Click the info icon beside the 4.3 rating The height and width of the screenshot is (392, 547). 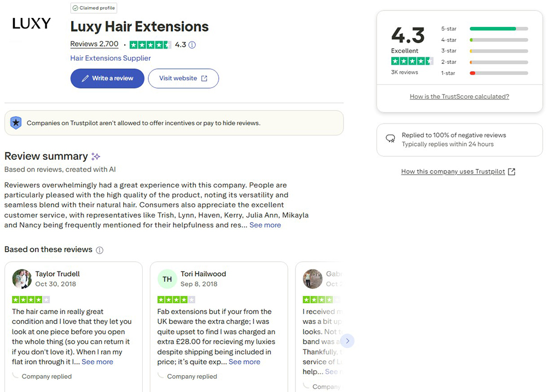(x=191, y=45)
